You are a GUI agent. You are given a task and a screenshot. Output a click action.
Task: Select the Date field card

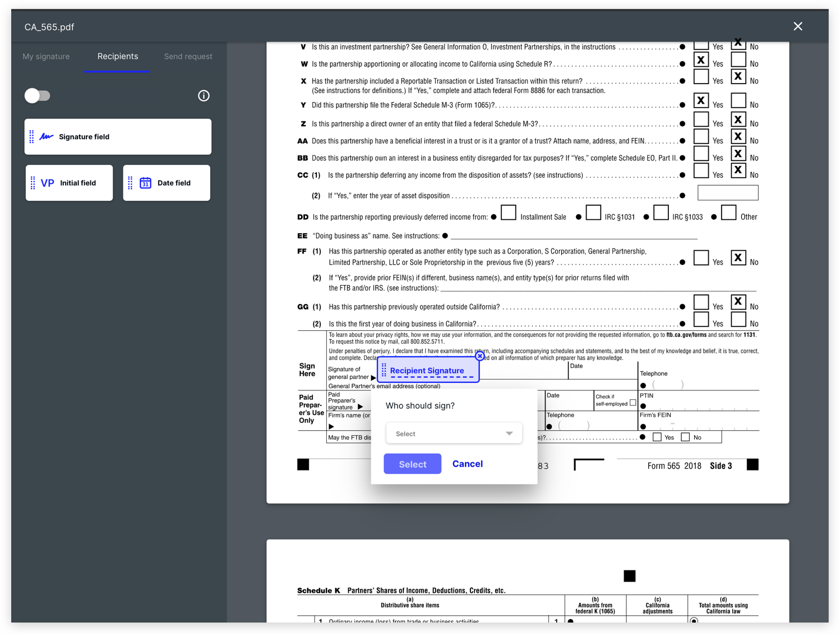pyautogui.click(x=167, y=183)
